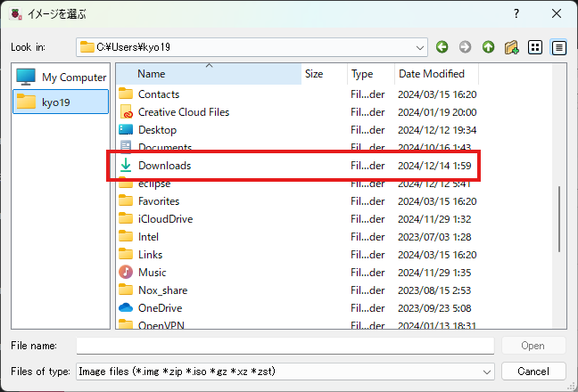Click Type cell in Music row
The image size is (578, 392).
(367, 273)
